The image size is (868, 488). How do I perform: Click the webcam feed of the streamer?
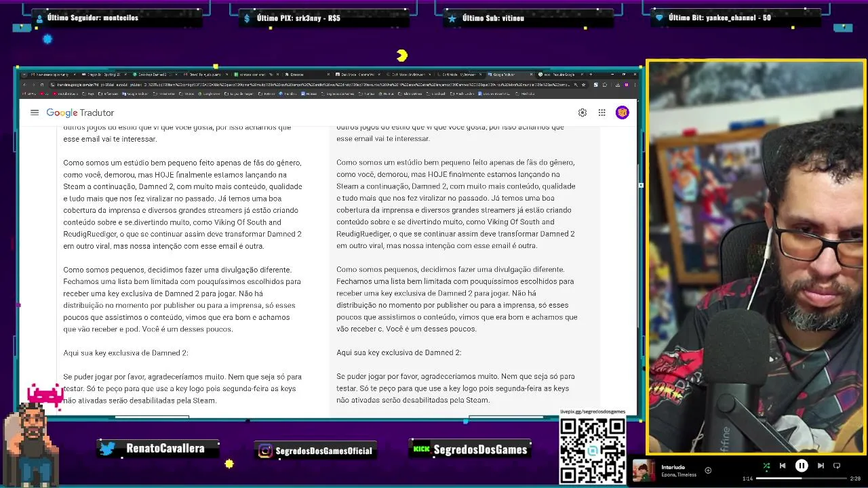click(x=756, y=257)
